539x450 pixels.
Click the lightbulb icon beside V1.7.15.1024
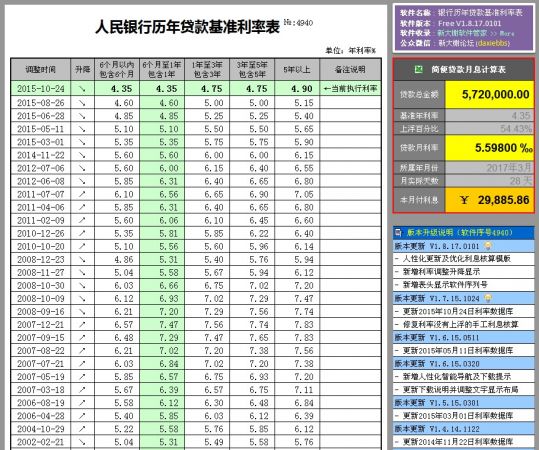(487, 298)
